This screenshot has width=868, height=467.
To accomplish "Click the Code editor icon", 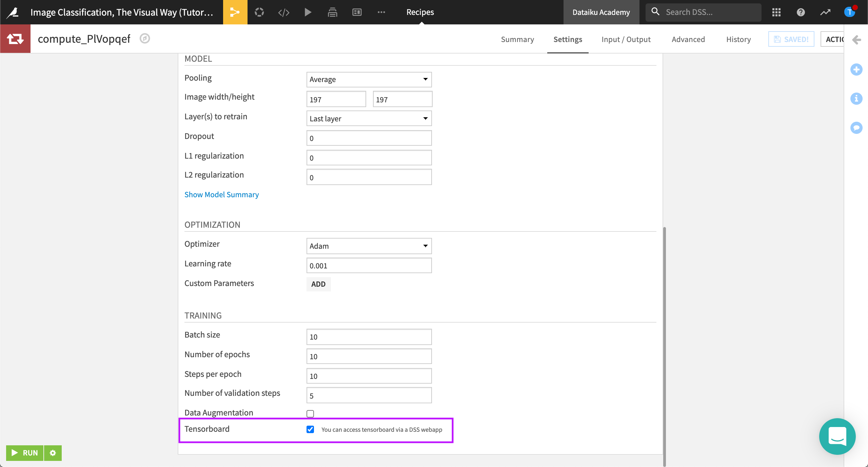I will [284, 12].
